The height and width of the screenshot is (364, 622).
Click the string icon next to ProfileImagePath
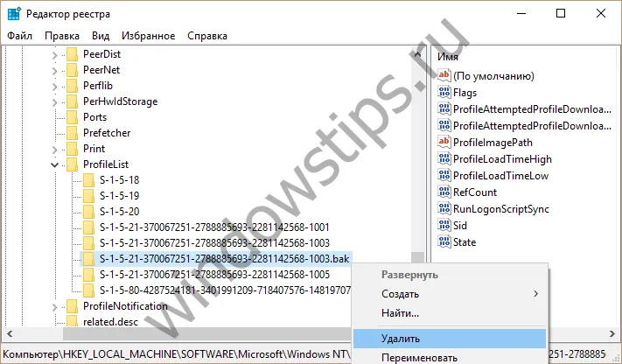click(x=444, y=142)
